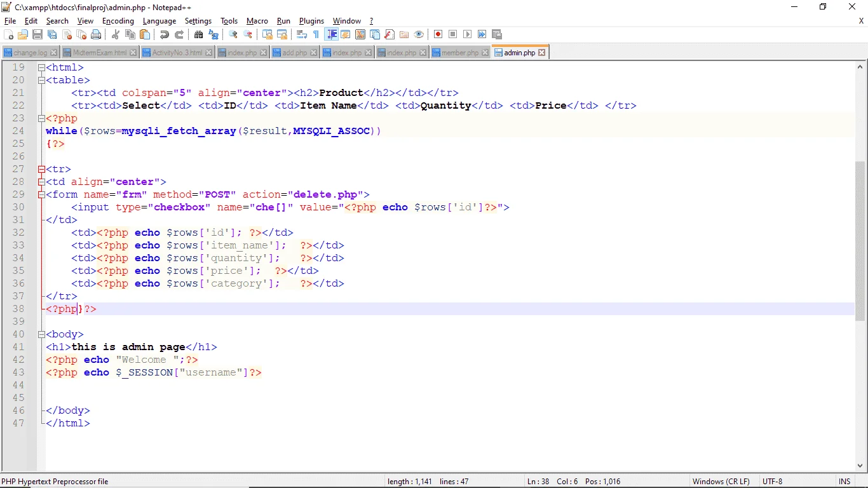Play back the recorded macro
Screen dimensions: 868x488
coord(467,34)
